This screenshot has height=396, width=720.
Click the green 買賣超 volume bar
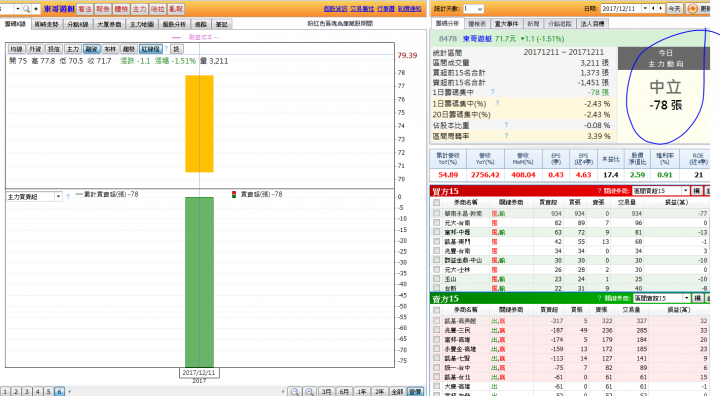199,282
